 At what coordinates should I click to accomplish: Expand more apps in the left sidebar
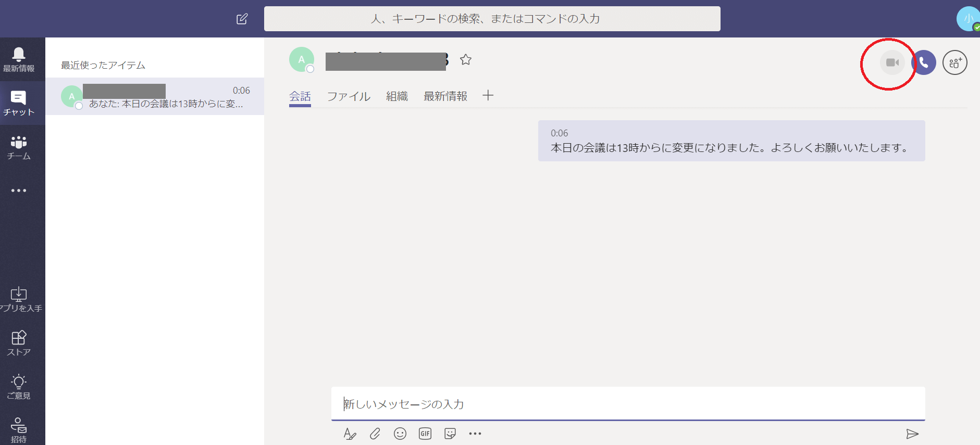pos(19,190)
